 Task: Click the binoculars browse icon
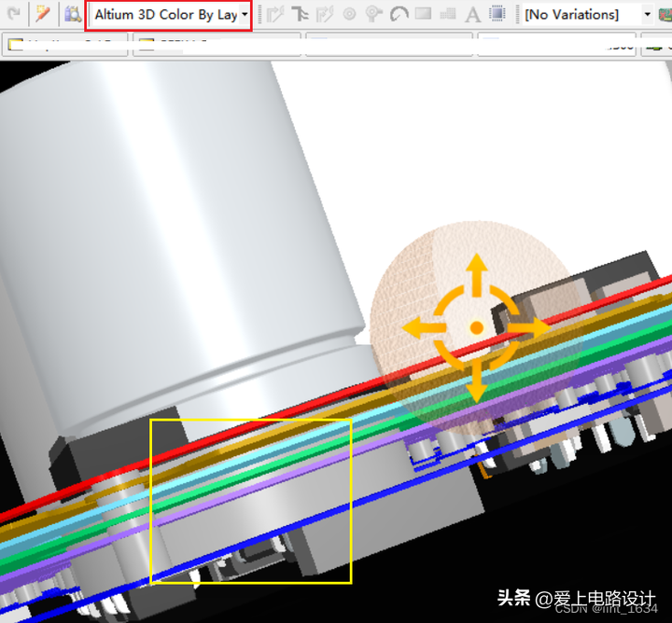pyautogui.click(x=72, y=14)
